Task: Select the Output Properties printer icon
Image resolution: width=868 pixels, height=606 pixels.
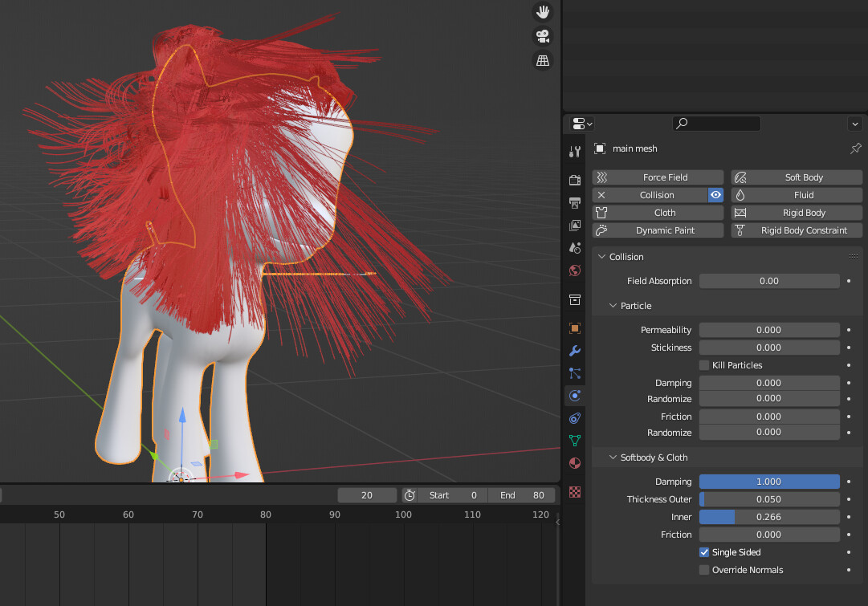Action: (x=574, y=203)
